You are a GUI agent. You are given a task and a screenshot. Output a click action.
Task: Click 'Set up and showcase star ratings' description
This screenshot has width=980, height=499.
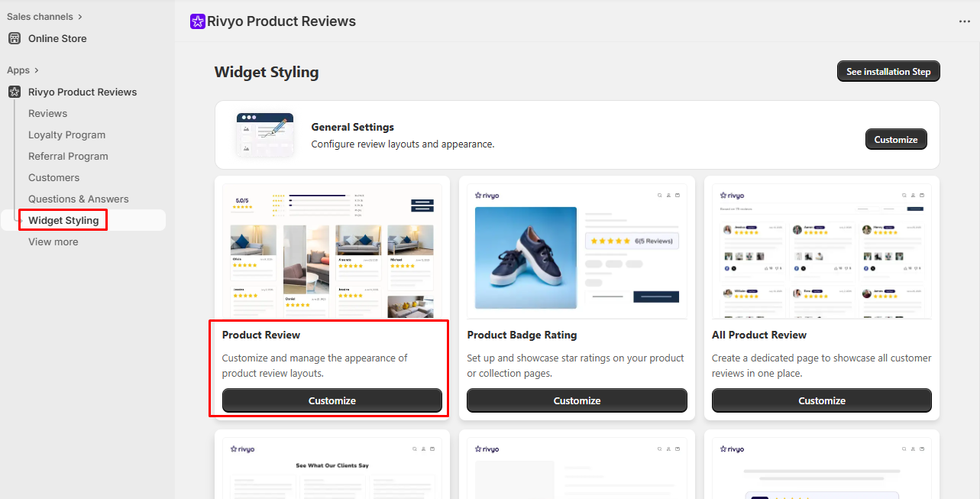point(576,365)
